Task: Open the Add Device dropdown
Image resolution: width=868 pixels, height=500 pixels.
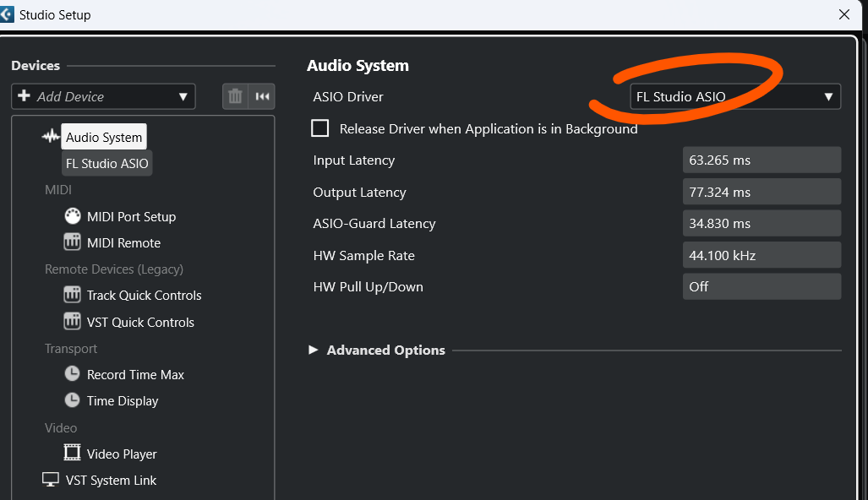Action: 103,96
